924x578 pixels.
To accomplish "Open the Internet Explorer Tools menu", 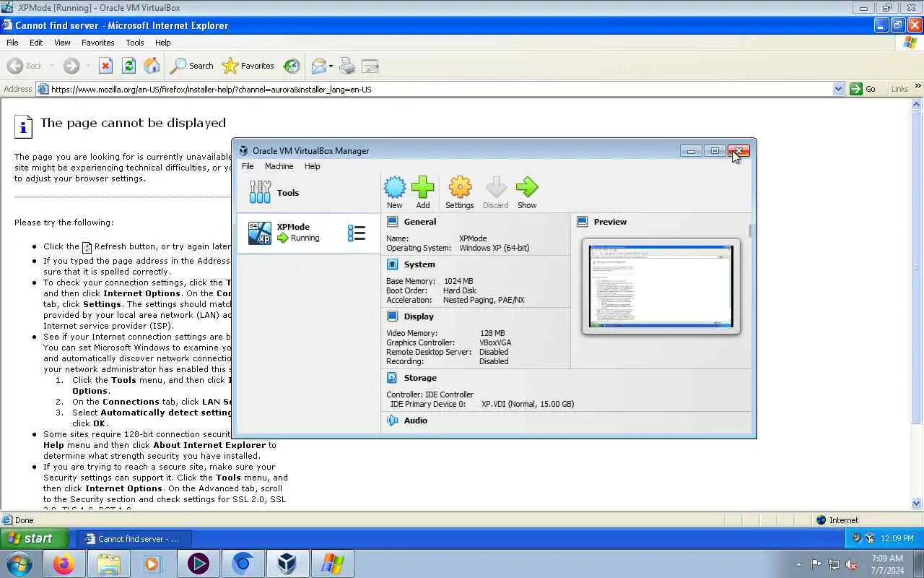I will point(134,43).
